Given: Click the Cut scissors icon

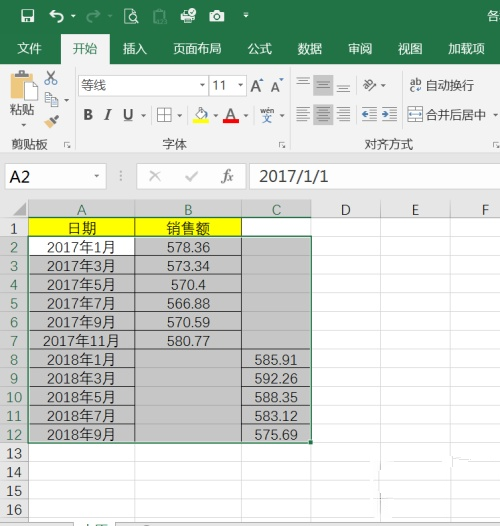Looking at the screenshot, I should point(51,78).
